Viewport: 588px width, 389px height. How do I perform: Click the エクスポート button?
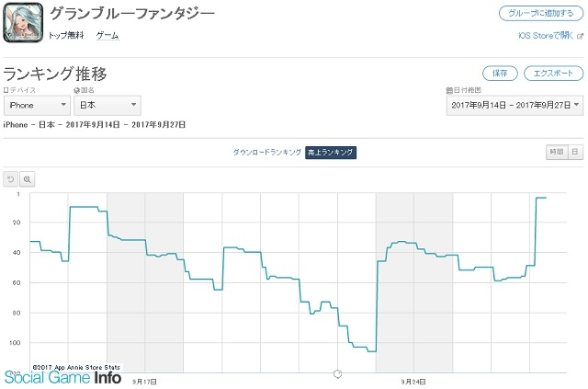553,74
